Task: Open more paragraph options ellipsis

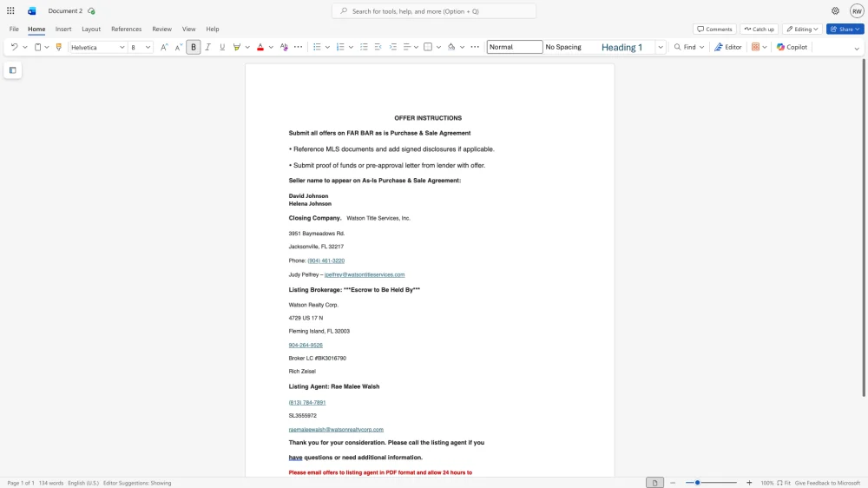Action: point(475,47)
